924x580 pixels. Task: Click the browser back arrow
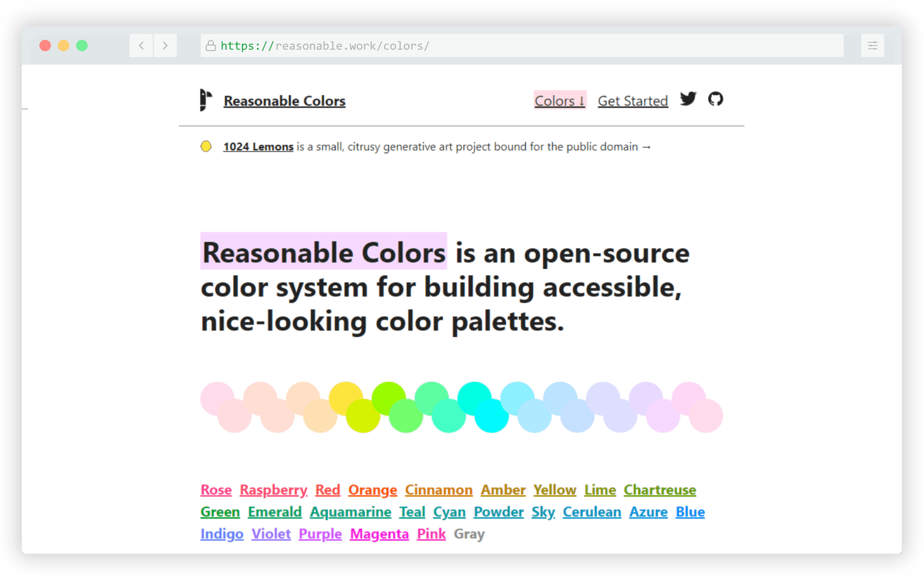pyautogui.click(x=141, y=46)
